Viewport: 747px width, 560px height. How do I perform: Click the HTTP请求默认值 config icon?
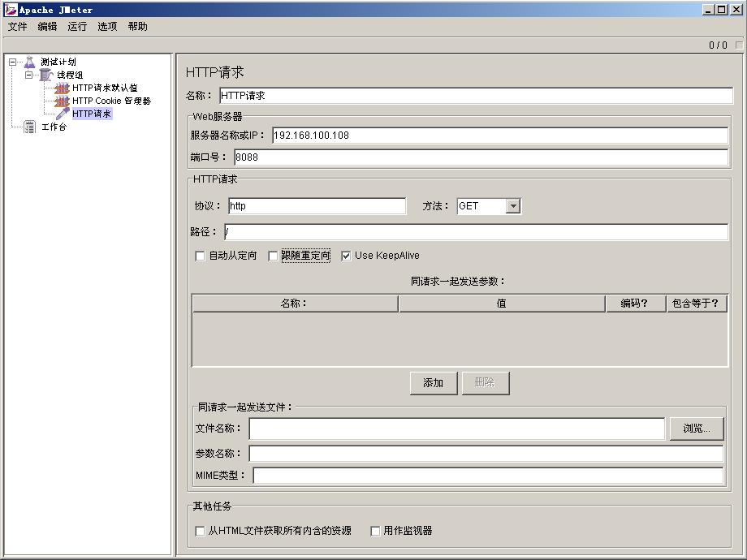[x=62, y=88]
